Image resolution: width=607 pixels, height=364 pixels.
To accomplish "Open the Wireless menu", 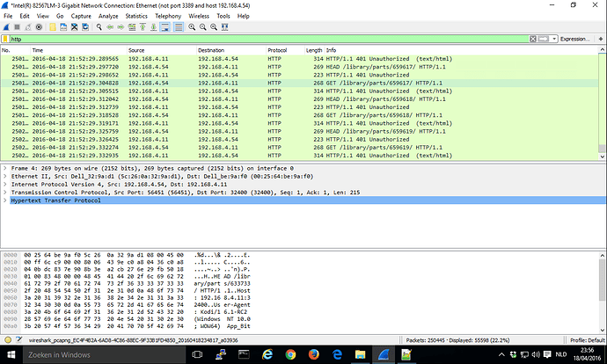I will tap(199, 16).
